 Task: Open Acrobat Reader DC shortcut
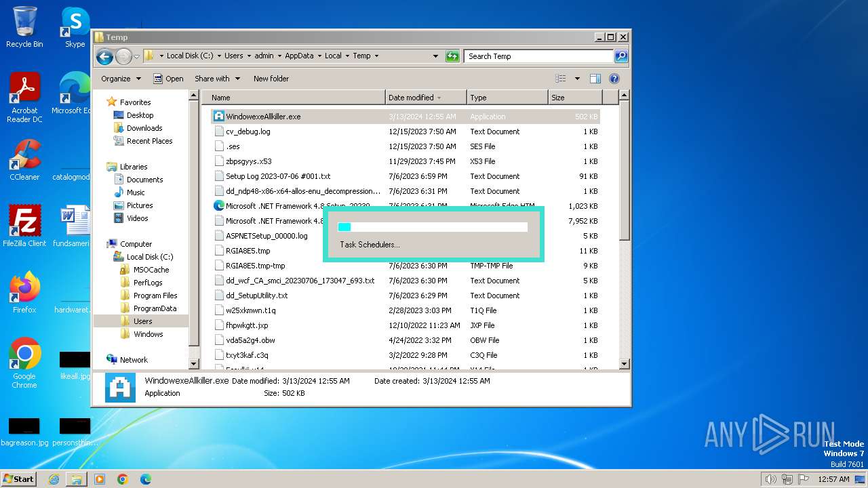(x=24, y=98)
